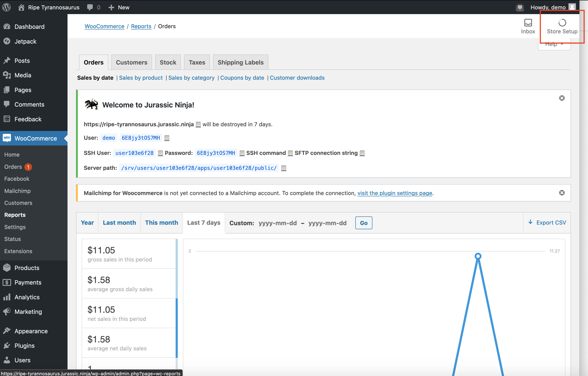588x376 pixels.
Task: Copy the server path clipboard icon
Action: pos(284,168)
